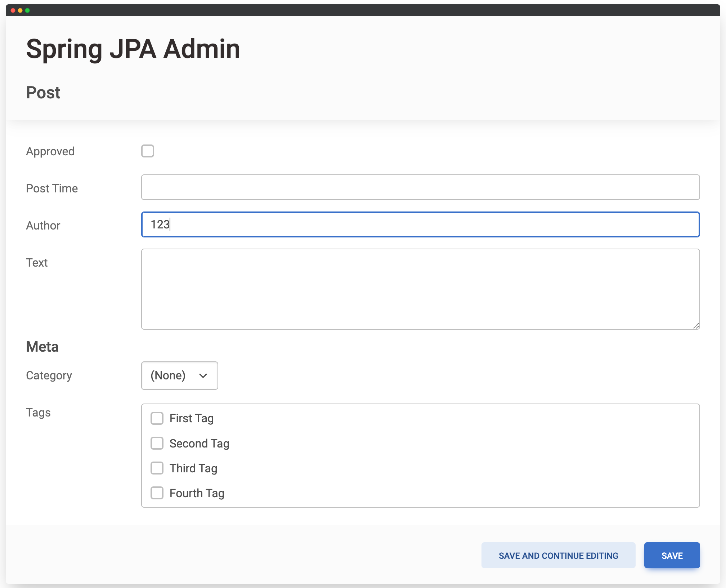The width and height of the screenshot is (726, 588).
Task: Click Save and Continue Editing button
Action: click(558, 555)
